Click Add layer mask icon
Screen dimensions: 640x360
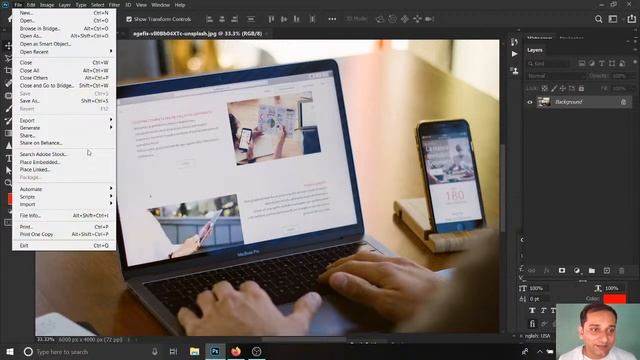tap(562, 270)
